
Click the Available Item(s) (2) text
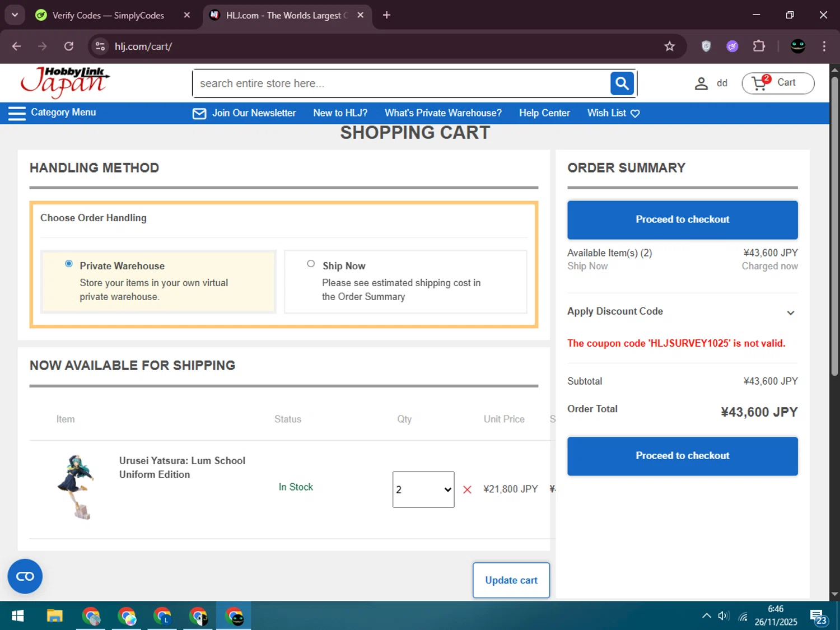tap(609, 253)
